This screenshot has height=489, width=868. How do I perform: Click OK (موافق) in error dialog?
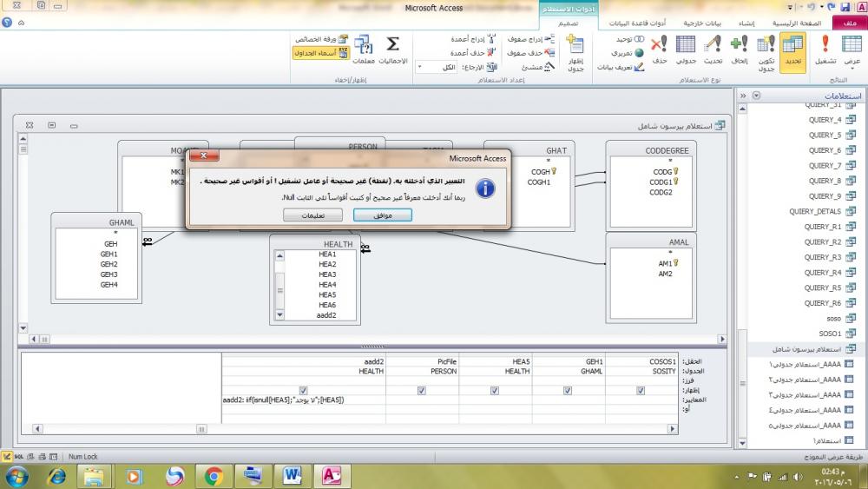[x=383, y=215]
